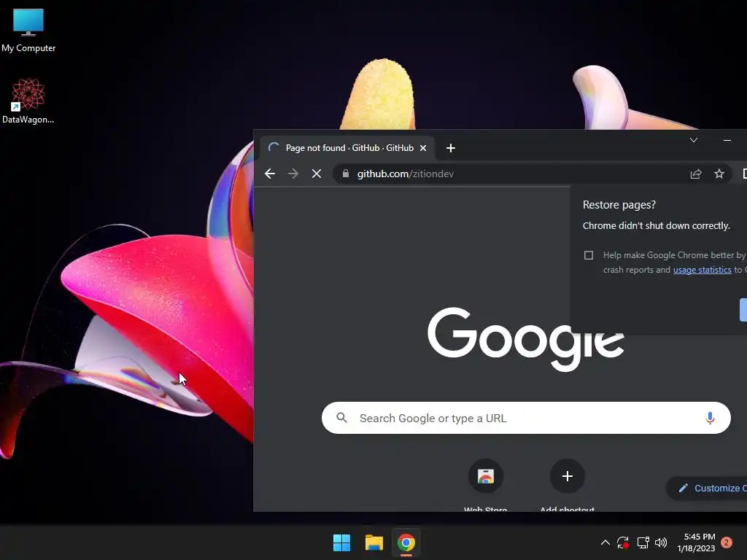
Task: Open the DataWagon desktop shortcut
Action: (x=28, y=101)
